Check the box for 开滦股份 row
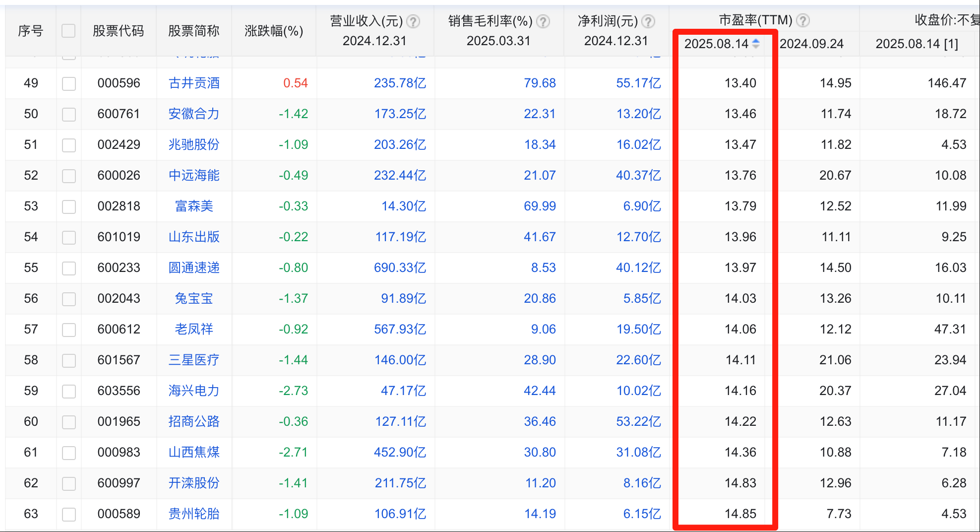The image size is (980, 532). click(x=69, y=483)
